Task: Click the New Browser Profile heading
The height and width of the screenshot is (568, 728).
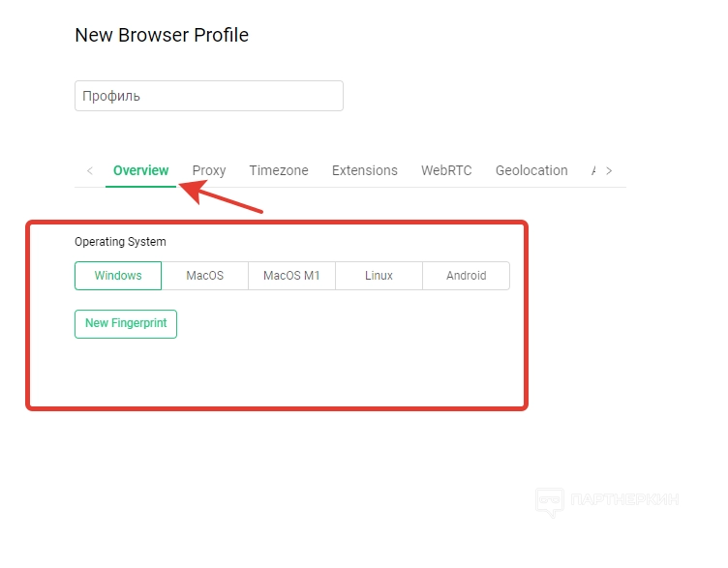Action: (x=162, y=35)
